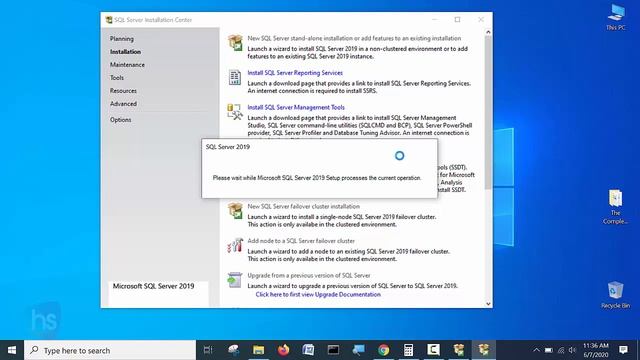The height and width of the screenshot is (360, 640).
Task: Click the vertical scrollbar thumb
Action: pyautogui.click(x=488, y=112)
